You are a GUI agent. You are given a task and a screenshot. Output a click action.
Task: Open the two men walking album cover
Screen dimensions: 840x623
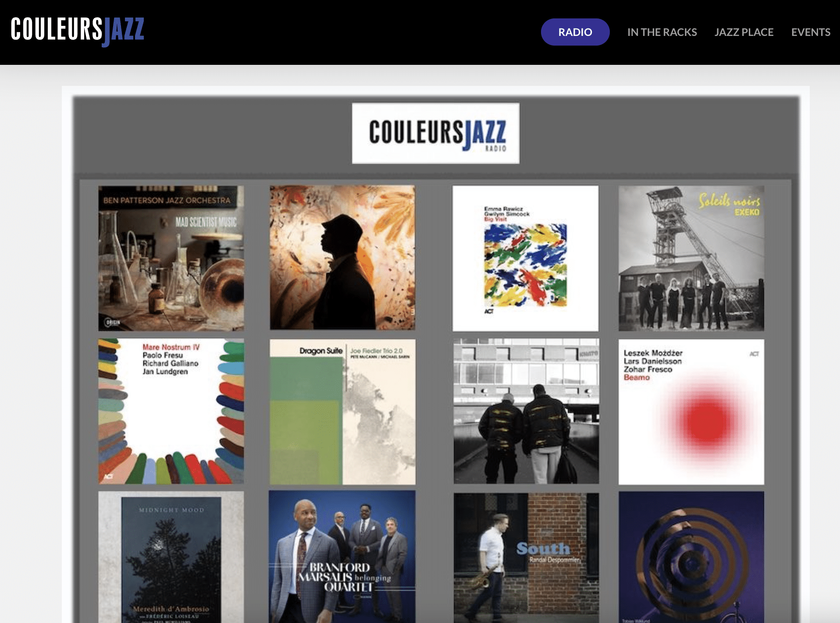point(526,411)
